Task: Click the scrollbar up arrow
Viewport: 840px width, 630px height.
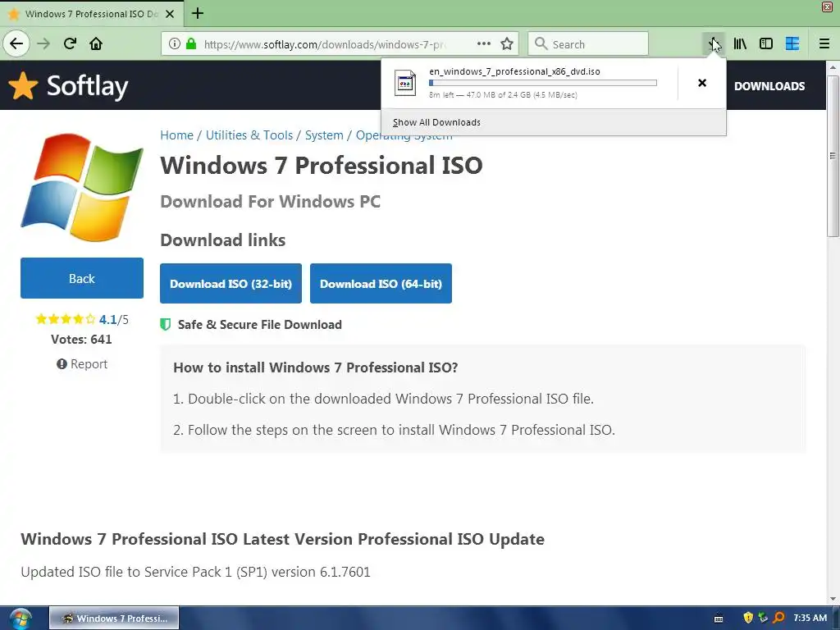Action: 833,67
